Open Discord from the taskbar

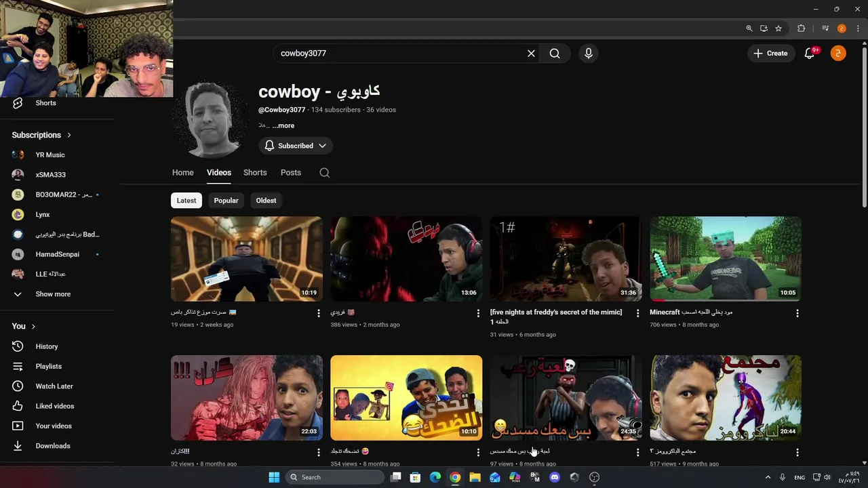[x=555, y=477]
